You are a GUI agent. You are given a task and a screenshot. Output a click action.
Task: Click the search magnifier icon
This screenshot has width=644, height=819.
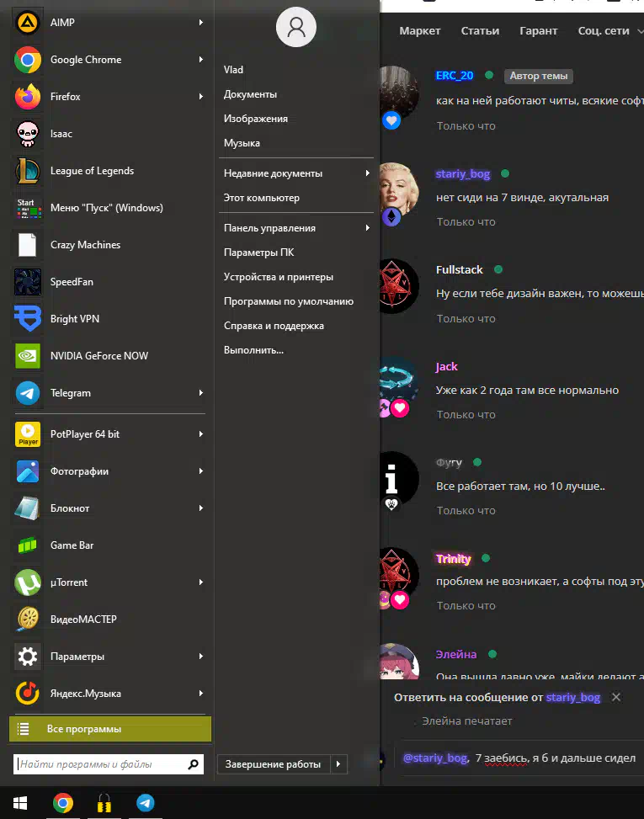coord(194,764)
